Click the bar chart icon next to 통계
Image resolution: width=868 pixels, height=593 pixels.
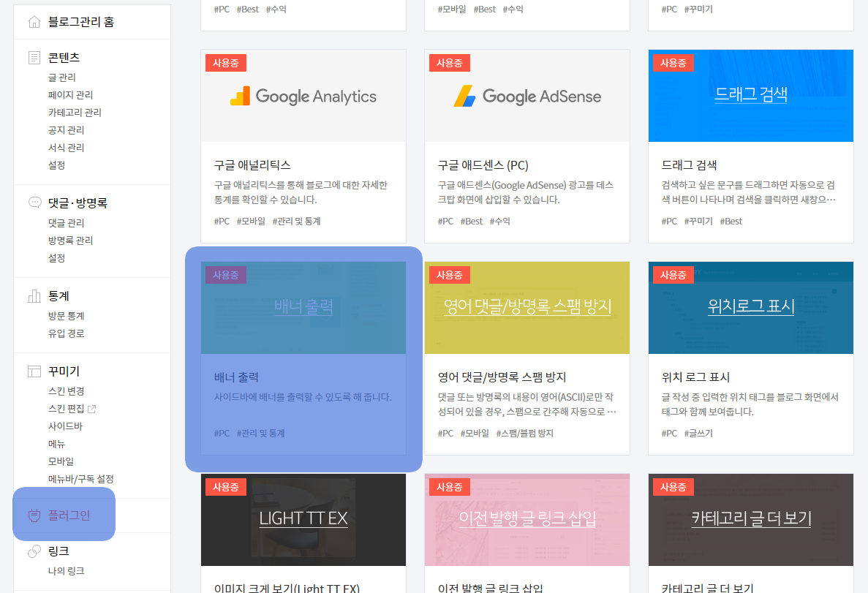34,296
